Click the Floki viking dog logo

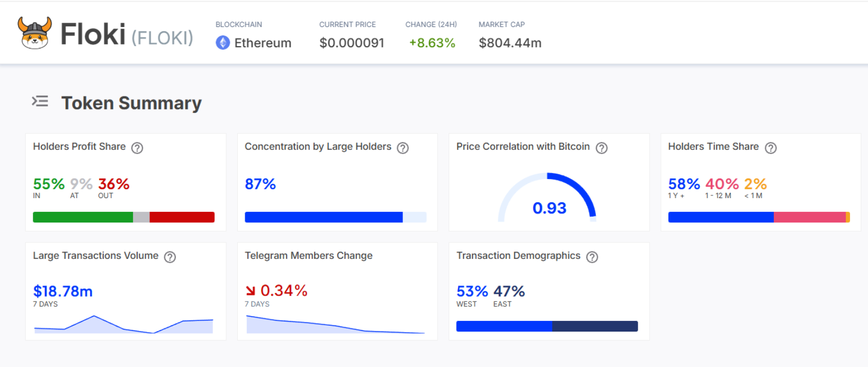click(x=34, y=33)
